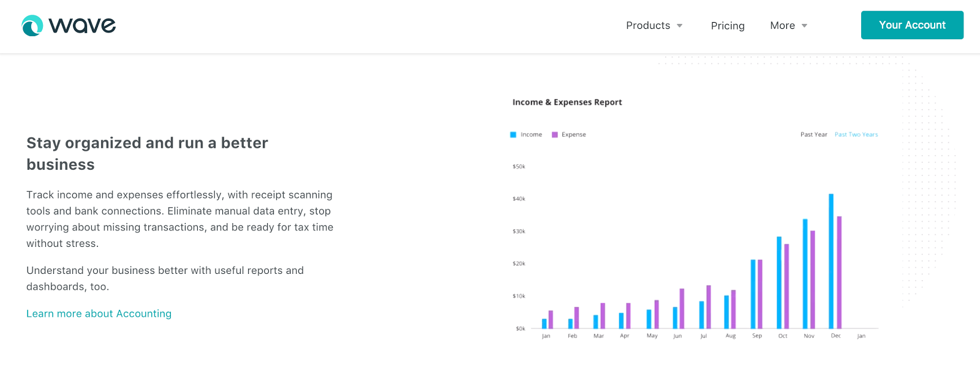Screen dimensions: 980x375
Task: Click the December purple expense bar
Action: pos(839,273)
